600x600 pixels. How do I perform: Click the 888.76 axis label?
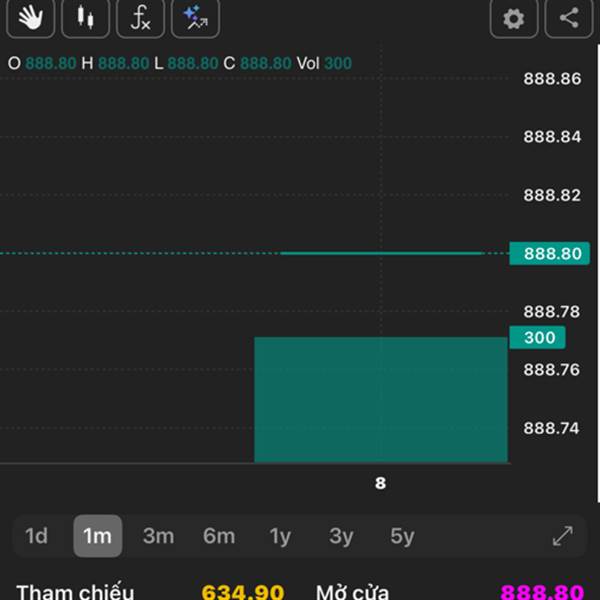pos(552,370)
